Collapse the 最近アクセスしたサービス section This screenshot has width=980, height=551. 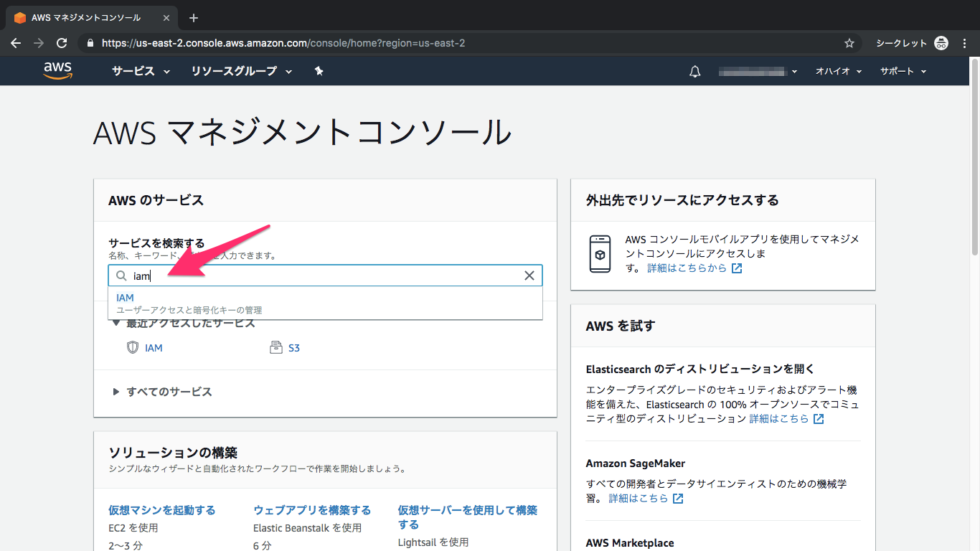(x=117, y=324)
